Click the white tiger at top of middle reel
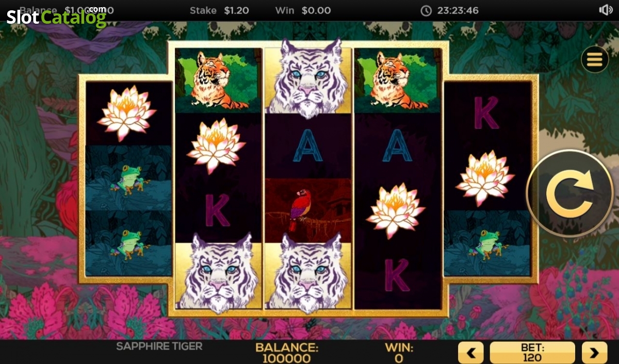Viewport: 619px width, 364px height. (x=308, y=78)
